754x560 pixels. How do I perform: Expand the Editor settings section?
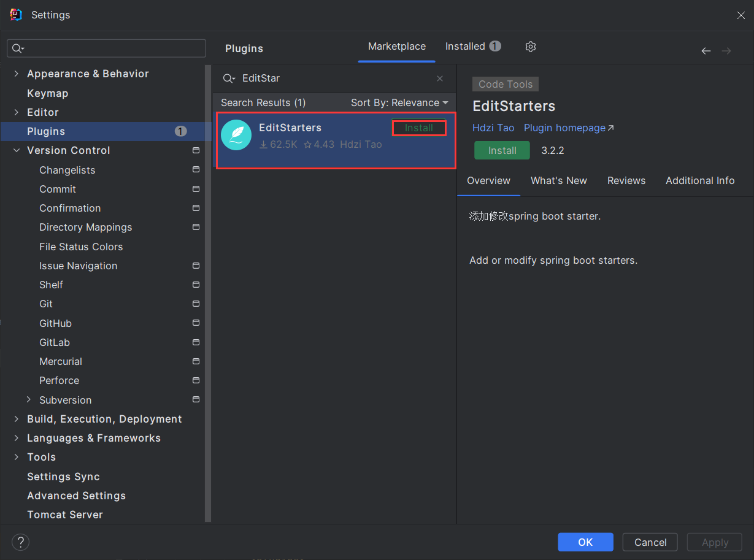pos(16,112)
